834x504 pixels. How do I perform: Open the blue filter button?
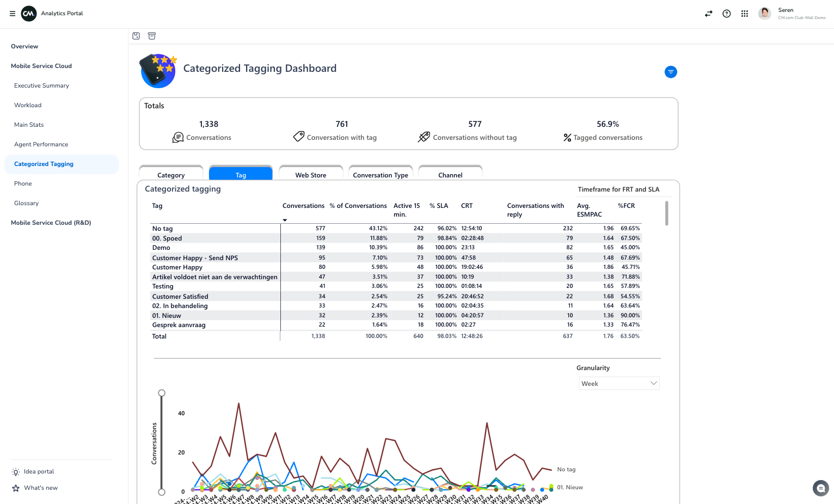tap(671, 72)
